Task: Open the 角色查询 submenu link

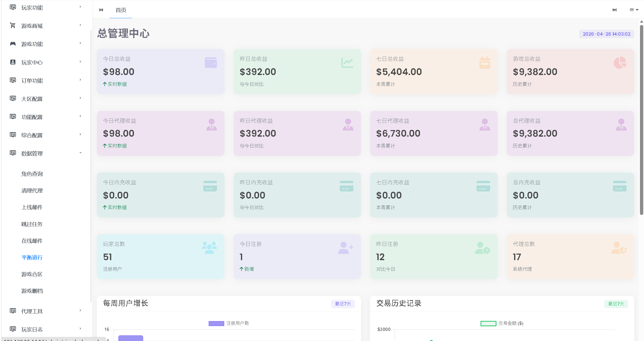Action: 32,174
